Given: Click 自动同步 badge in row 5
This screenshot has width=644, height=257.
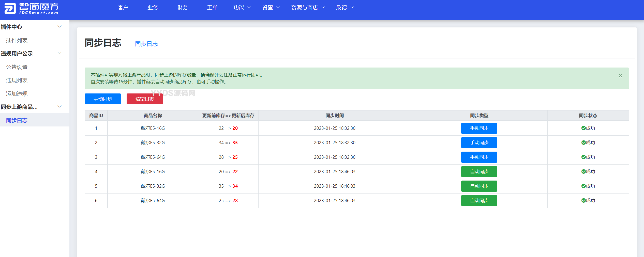Looking at the screenshot, I should (479, 186).
